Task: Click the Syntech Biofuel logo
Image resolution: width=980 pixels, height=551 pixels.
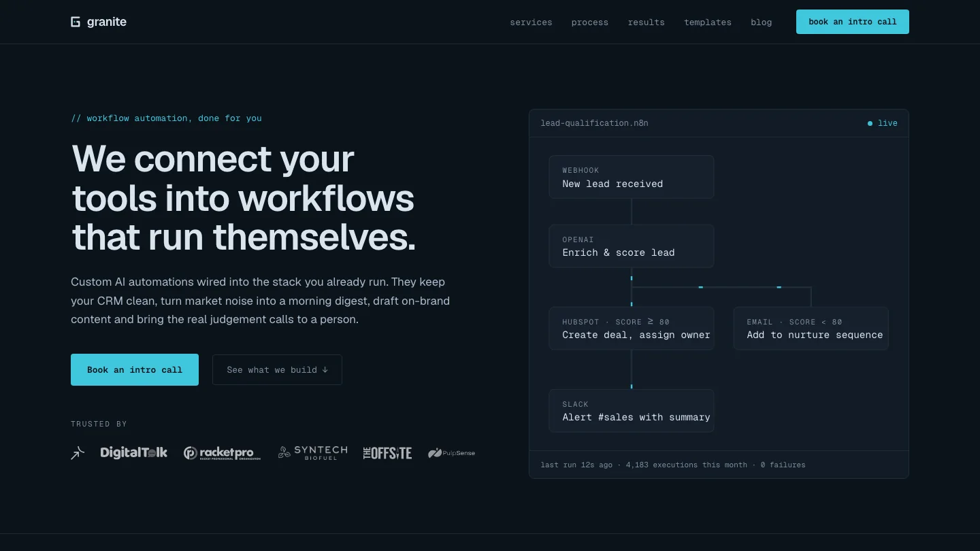Action: pos(313,453)
